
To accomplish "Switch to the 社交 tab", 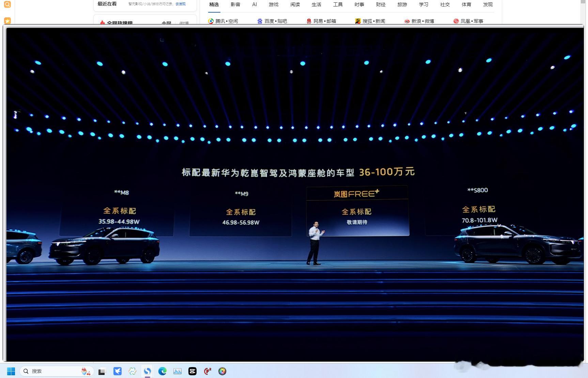I will (445, 4).
